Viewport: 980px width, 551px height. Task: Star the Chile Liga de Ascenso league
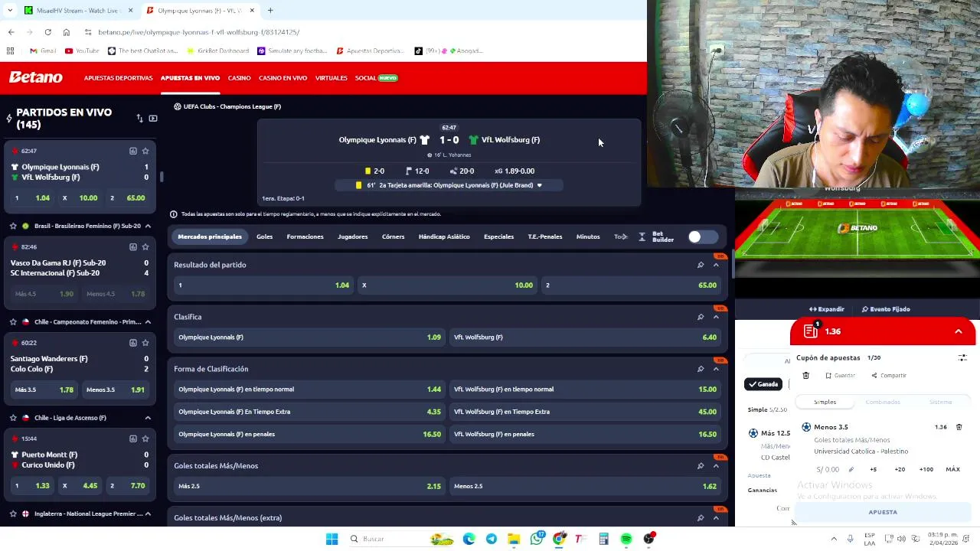point(13,417)
